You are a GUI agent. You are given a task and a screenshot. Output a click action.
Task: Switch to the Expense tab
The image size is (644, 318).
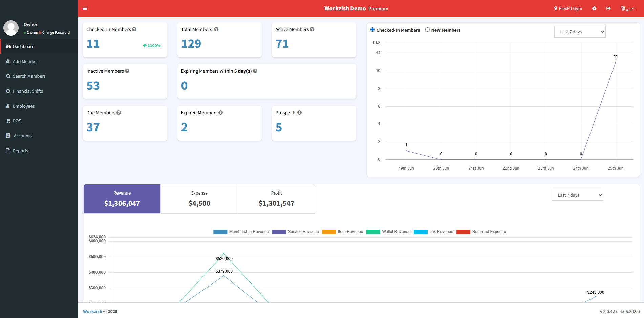(x=199, y=199)
